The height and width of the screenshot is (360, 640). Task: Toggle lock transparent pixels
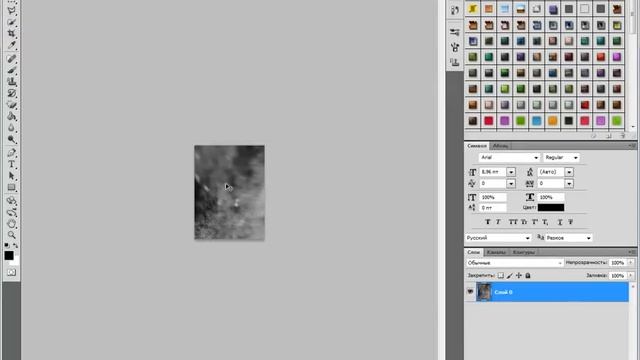click(500, 276)
